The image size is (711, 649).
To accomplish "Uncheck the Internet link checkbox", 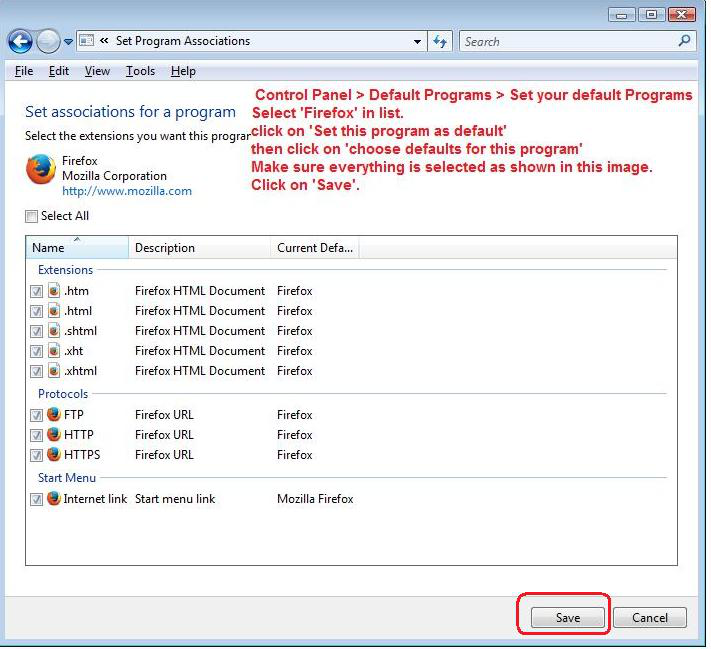I will (x=36, y=499).
